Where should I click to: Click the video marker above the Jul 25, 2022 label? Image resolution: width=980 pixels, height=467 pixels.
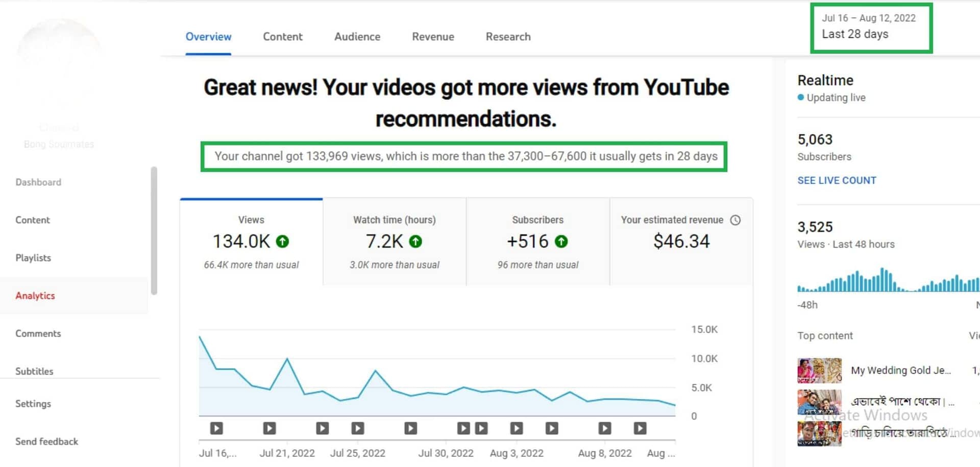click(358, 428)
